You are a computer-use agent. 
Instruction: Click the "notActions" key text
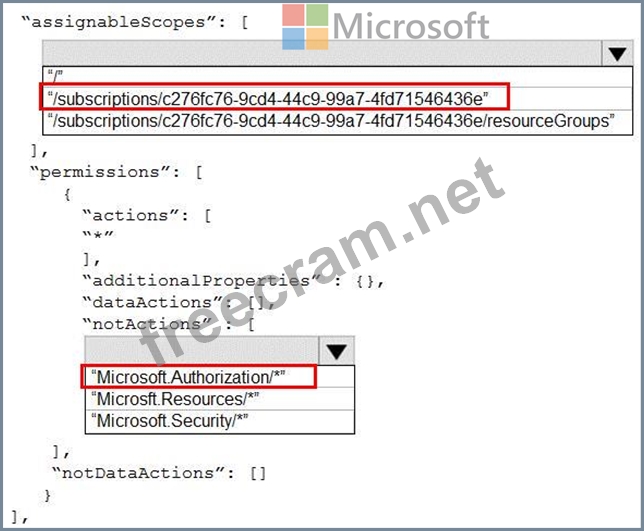[147, 324]
